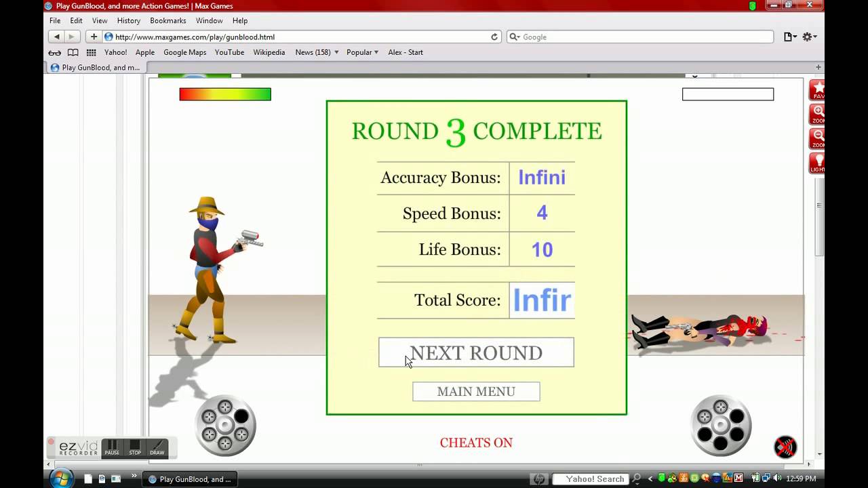
Task: Open the File menu
Action: tap(55, 20)
